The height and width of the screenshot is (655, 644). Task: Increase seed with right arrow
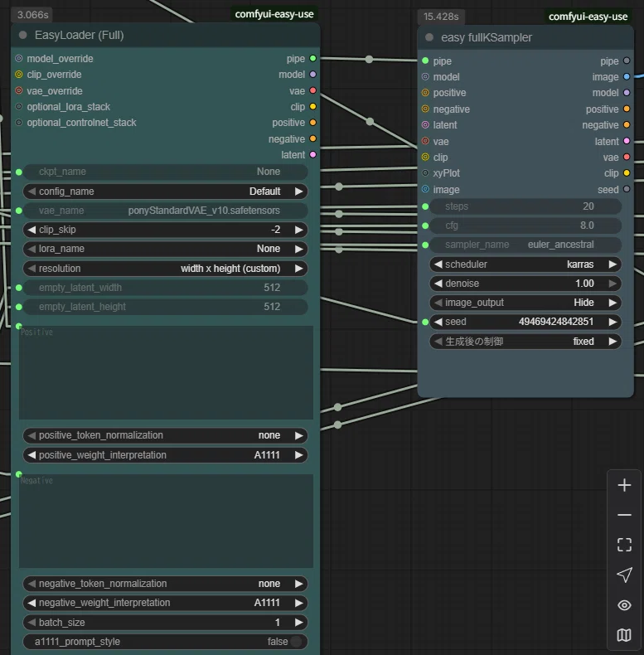coord(613,322)
